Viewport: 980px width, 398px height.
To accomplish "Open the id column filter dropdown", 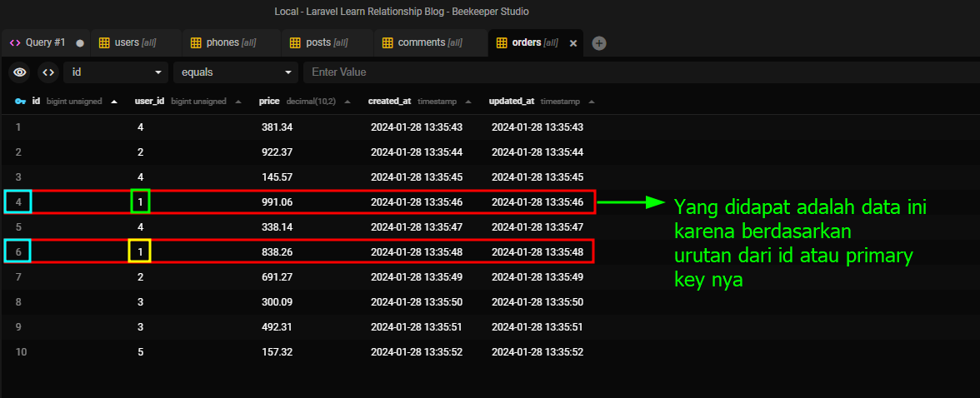I will [x=116, y=72].
